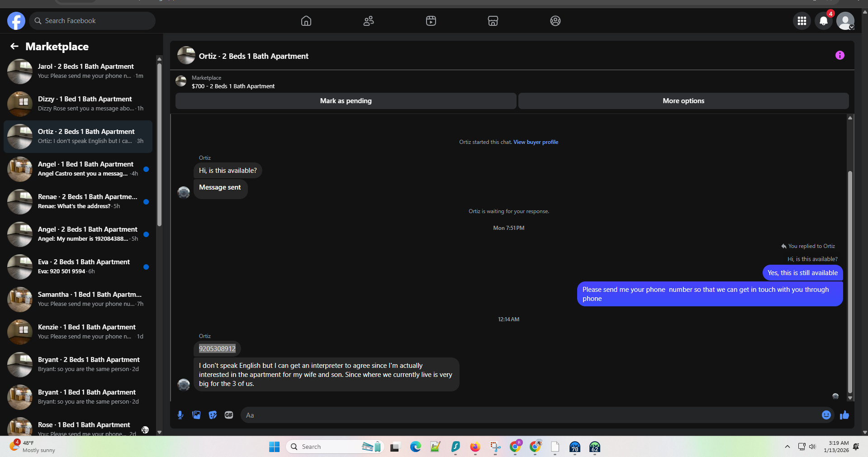Viewport: 868px width, 457px height.
Task: Open More options for the listing
Action: (x=683, y=101)
